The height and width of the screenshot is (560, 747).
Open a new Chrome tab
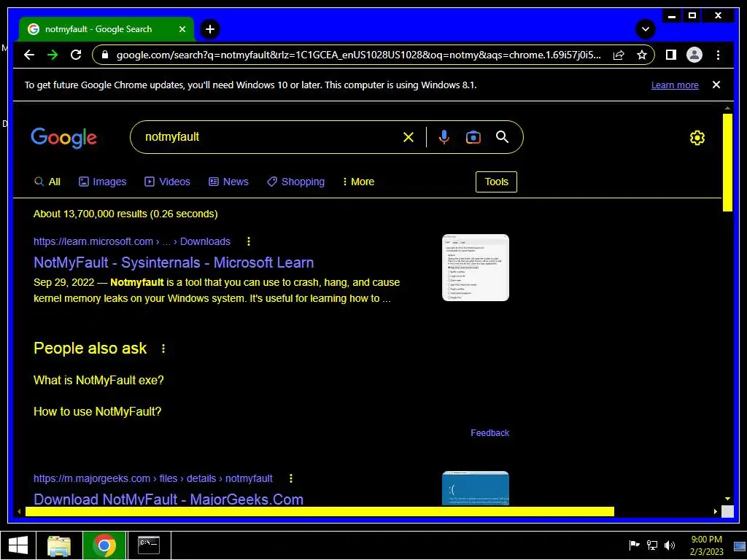(209, 29)
